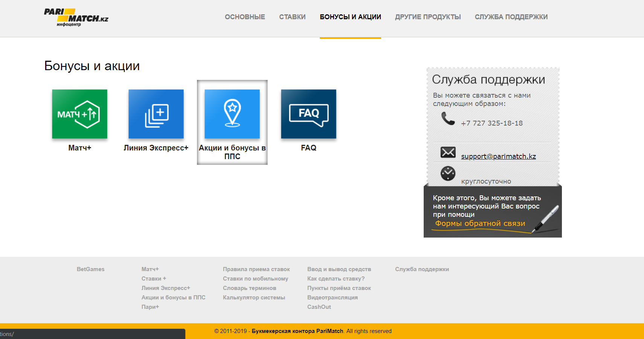Click the PariMatch.kz logo
644x339 pixels.
76,17
